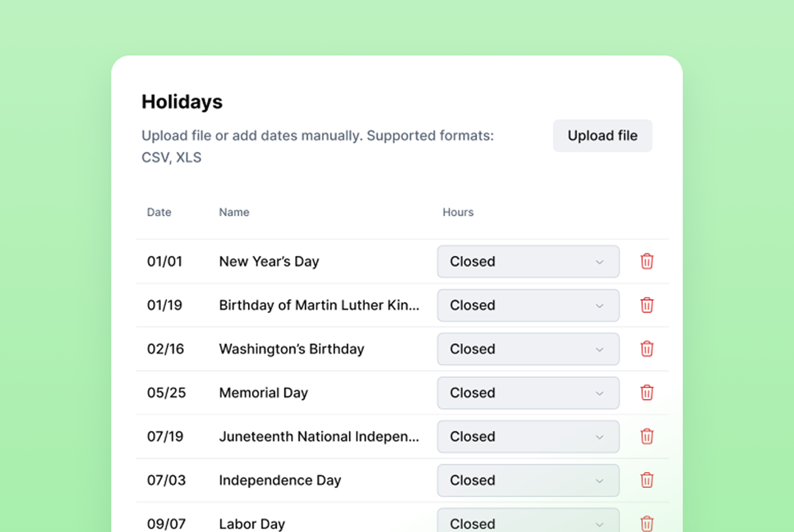Open the hours dropdown for New Year's Day
The image size is (794, 532).
click(528, 261)
